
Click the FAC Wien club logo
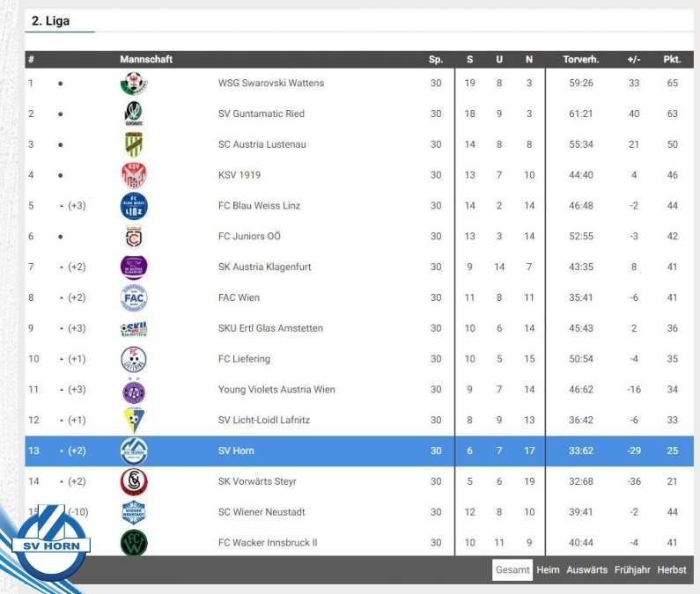pyautogui.click(x=134, y=297)
